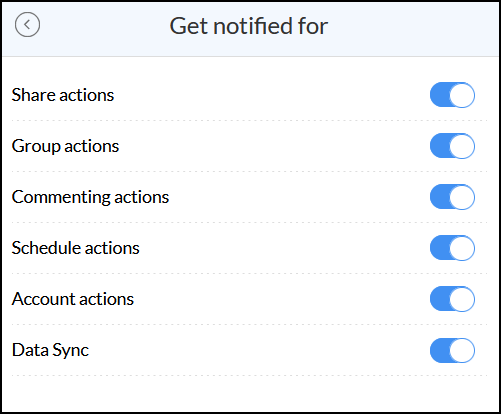Select the Schedule actions label
Viewport: 501px width, 414px height.
[x=76, y=248]
